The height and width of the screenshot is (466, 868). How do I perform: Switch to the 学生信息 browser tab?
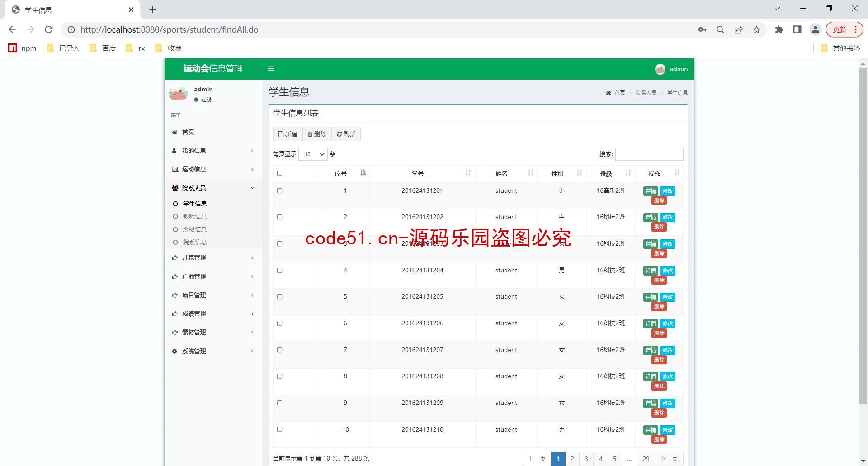pos(72,10)
